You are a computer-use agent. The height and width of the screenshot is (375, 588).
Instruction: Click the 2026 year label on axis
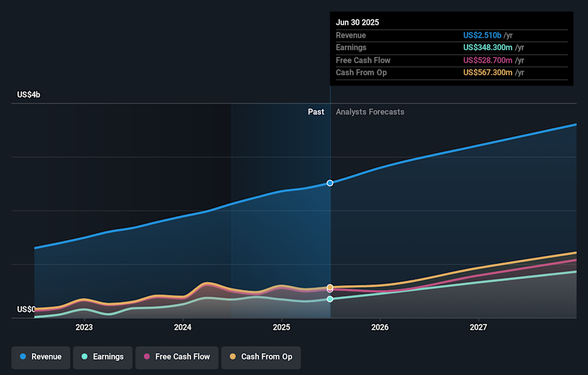click(x=380, y=327)
